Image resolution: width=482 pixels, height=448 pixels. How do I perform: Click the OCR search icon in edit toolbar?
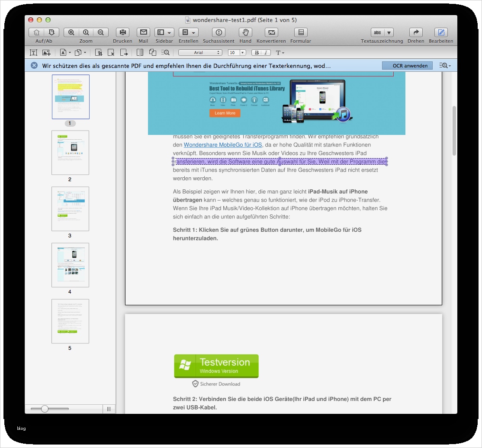point(165,53)
